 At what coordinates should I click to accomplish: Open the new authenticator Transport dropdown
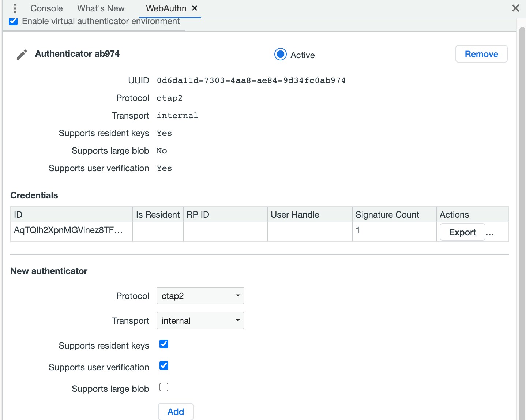(200, 320)
